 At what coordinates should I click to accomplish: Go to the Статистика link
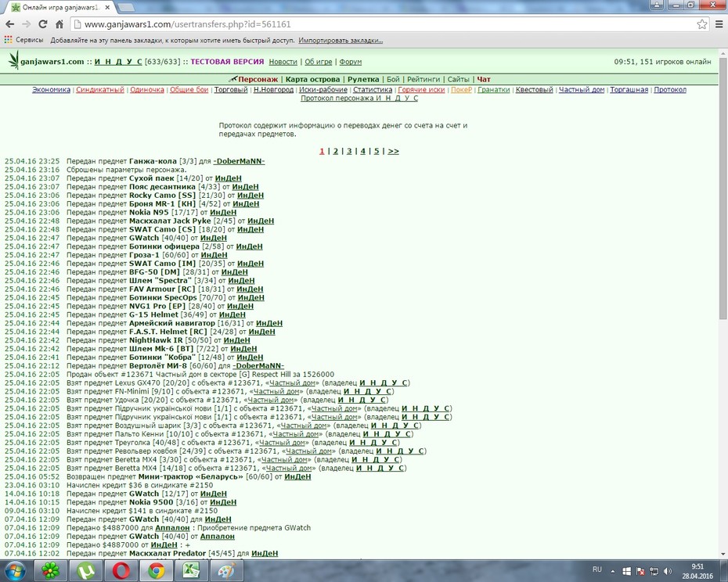coord(373,90)
